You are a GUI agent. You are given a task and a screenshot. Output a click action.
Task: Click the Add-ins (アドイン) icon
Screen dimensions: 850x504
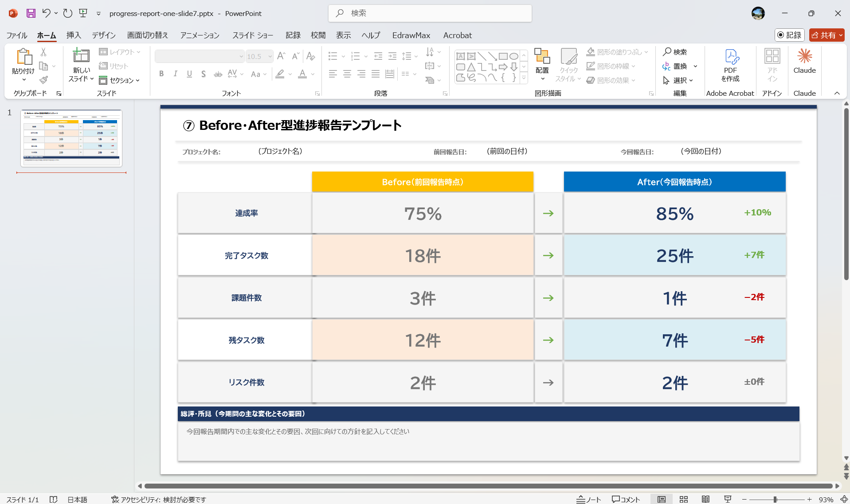[x=772, y=56]
